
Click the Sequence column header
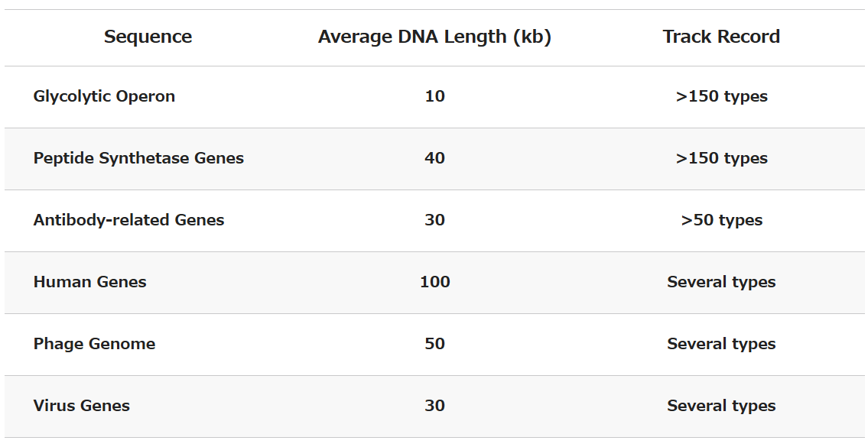[x=148, y=37]
